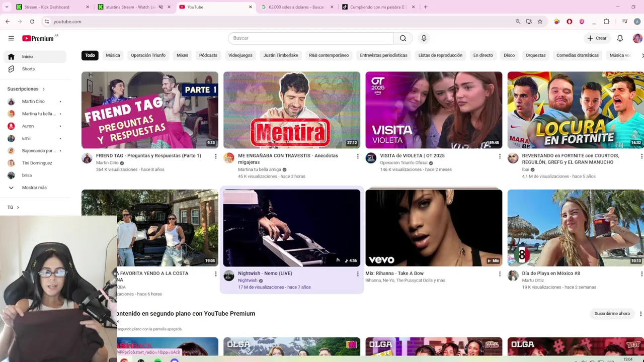
Task: Start voice search with microphone icon
Action: [424, 38]
